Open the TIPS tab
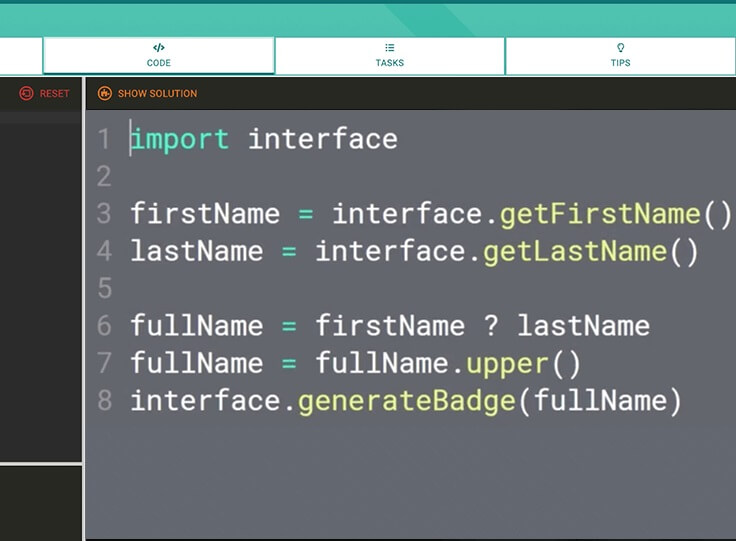 pyautogui.click(x=621, y=55)
